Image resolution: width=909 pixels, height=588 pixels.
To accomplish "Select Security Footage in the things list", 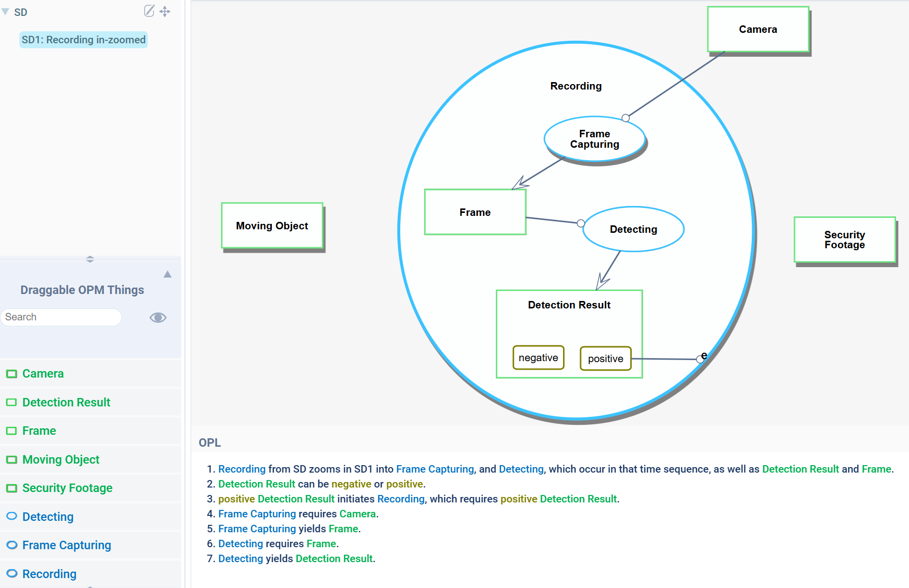I will [67, 488].
